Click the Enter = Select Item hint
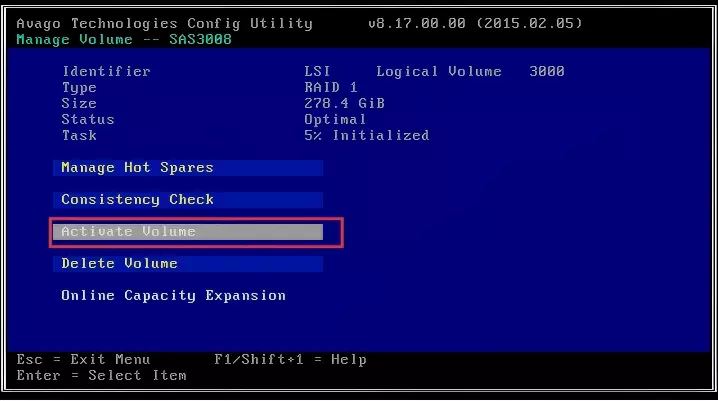This screenshot has height=401, width=718. [x=102, y=375]
